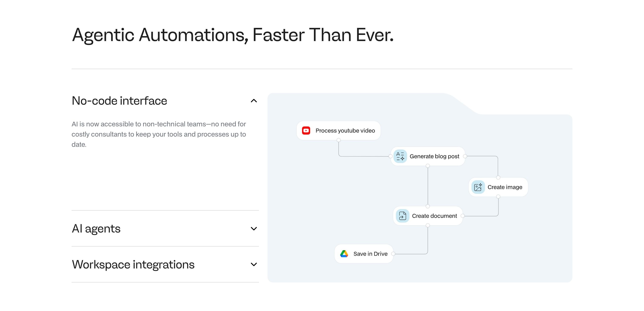This screenshot has width=644, height=311.
Task: Click the Create document file icon
Action: [402, 216]
